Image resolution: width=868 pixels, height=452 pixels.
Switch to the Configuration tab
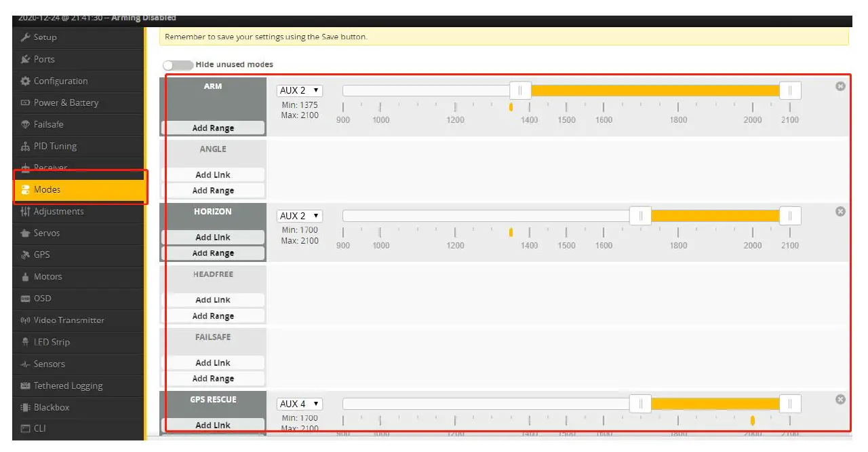point(78,81)
